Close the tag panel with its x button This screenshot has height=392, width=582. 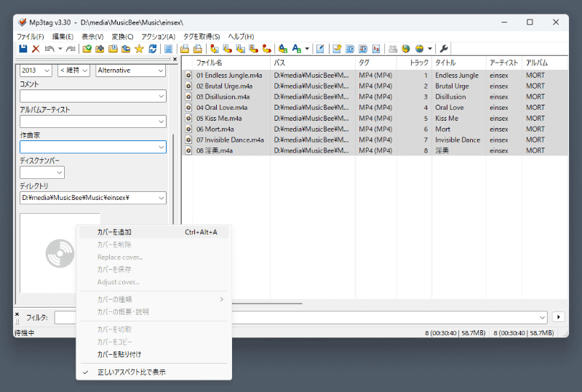click(x=175, y=59)
